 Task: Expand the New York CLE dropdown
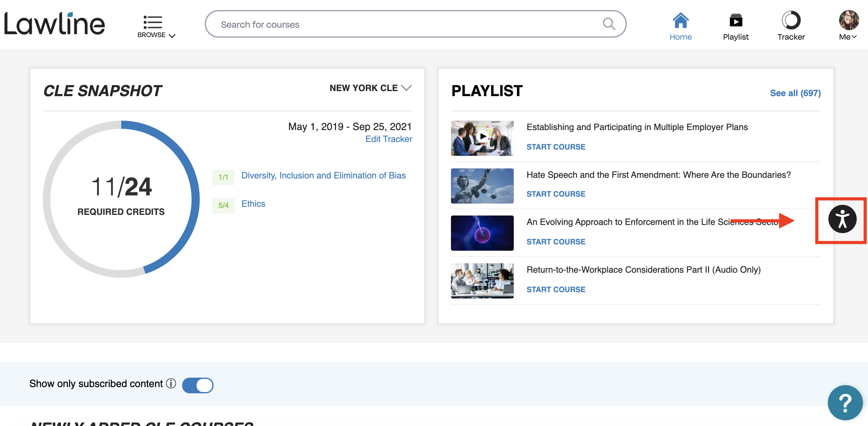(371, 88)
